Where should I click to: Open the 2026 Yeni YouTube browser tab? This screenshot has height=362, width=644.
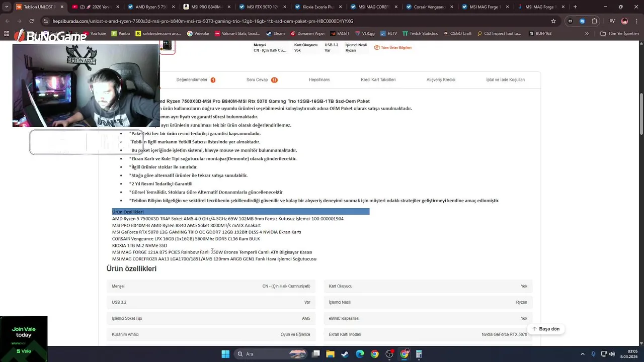coord(95,7)
